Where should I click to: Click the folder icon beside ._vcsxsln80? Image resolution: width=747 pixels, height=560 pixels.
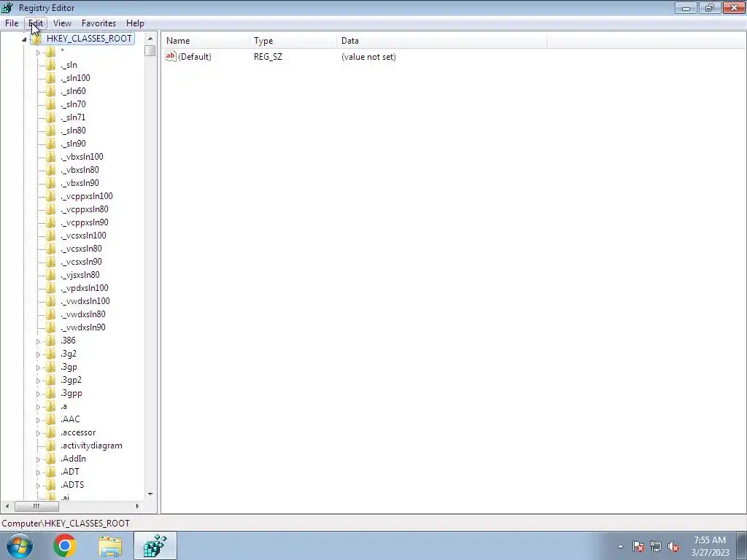pyautogui.click(x=51, y=249)
